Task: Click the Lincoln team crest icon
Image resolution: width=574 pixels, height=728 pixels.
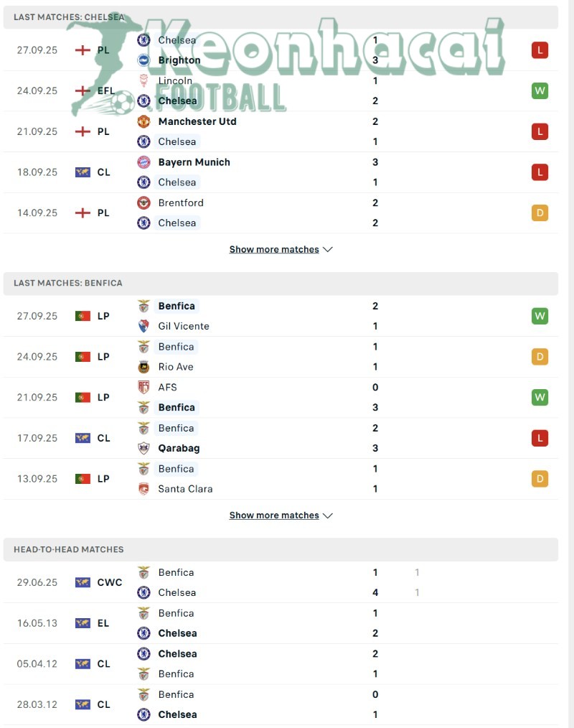Action: click(x=143, y=81)
